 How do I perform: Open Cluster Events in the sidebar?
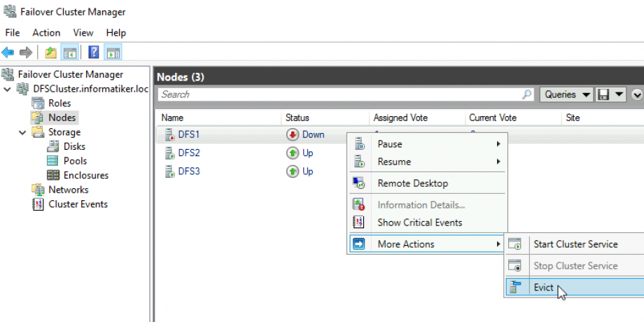(x=78, y=204)
